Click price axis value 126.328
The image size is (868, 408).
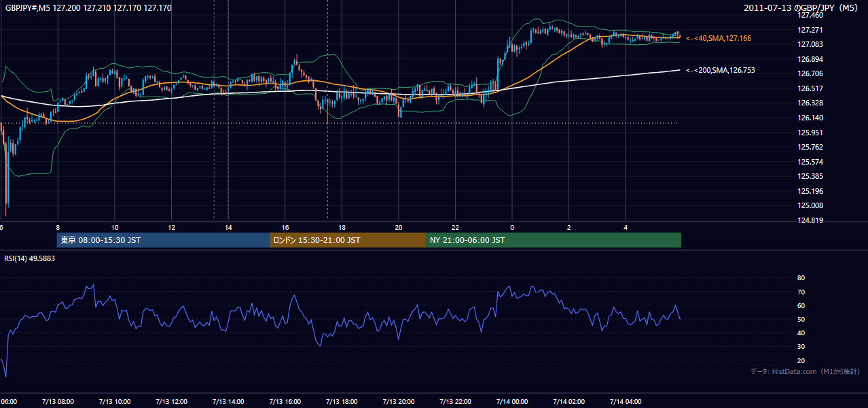(810, 103)
